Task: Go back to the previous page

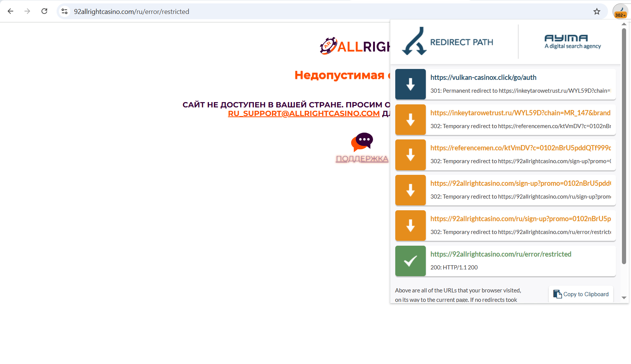Action: click(x=11, y=11)
